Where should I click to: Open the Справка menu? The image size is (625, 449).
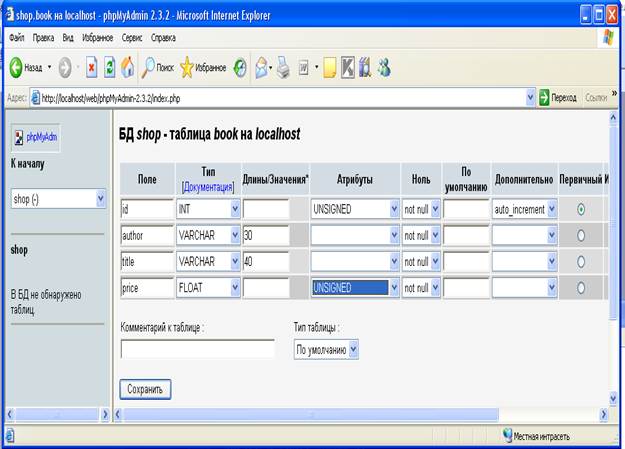(163, 38)
